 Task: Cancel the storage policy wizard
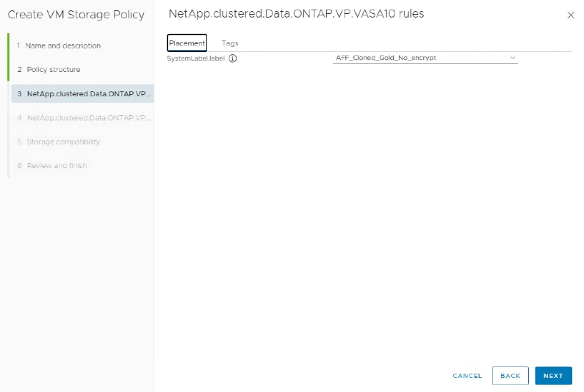[467, 376]
